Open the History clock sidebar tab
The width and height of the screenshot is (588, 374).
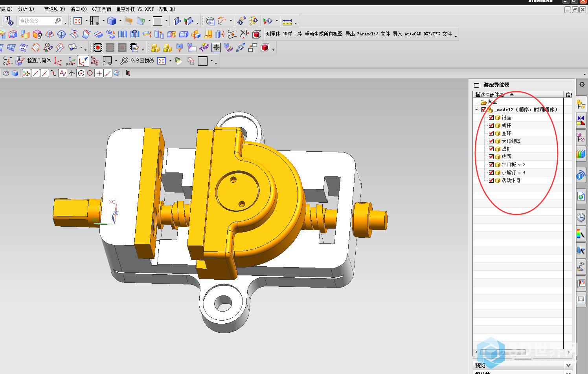click(x=581, y=217)
